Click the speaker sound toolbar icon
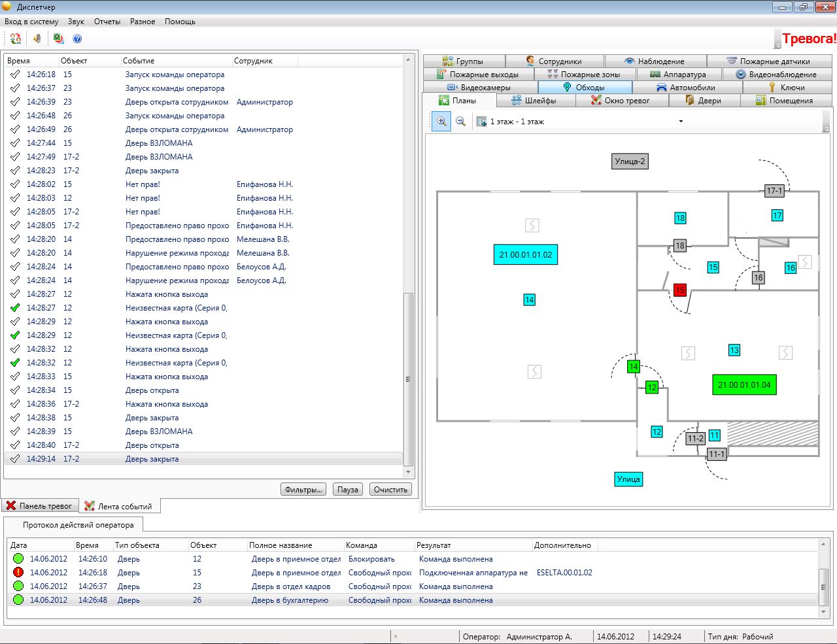 [37, 39]
